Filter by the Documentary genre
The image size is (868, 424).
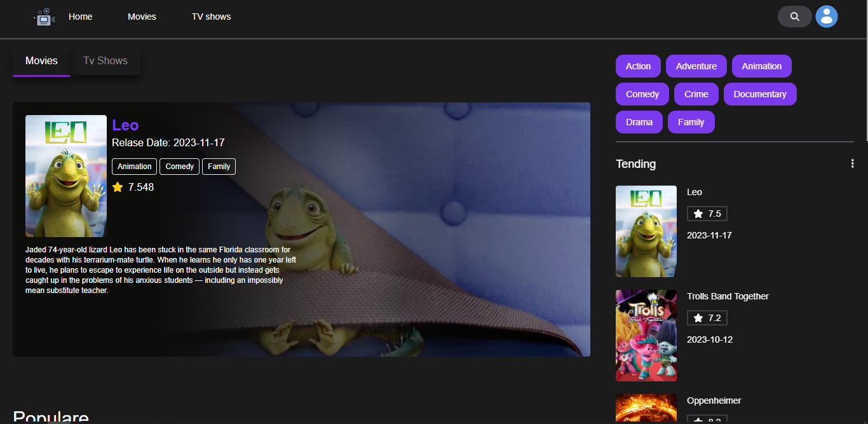[x=760, y=94]
